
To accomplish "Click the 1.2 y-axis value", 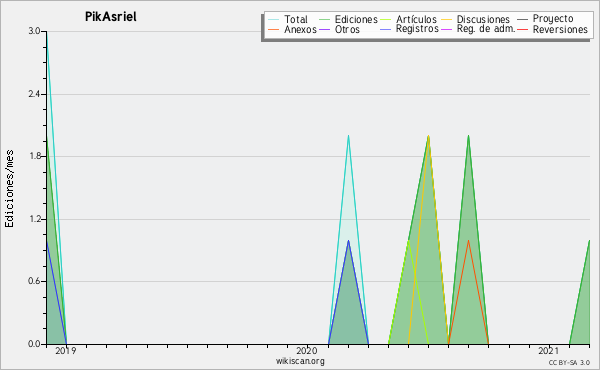I will [x=34, y=219].
